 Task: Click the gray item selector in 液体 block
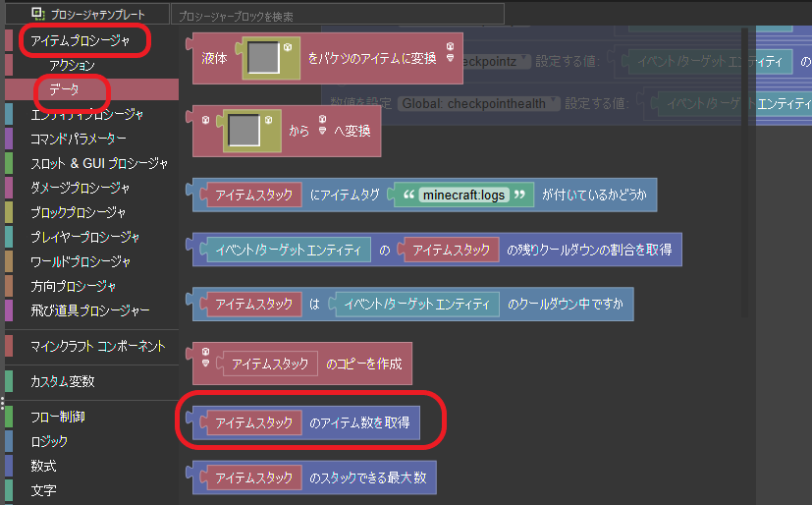click(263, 59)
